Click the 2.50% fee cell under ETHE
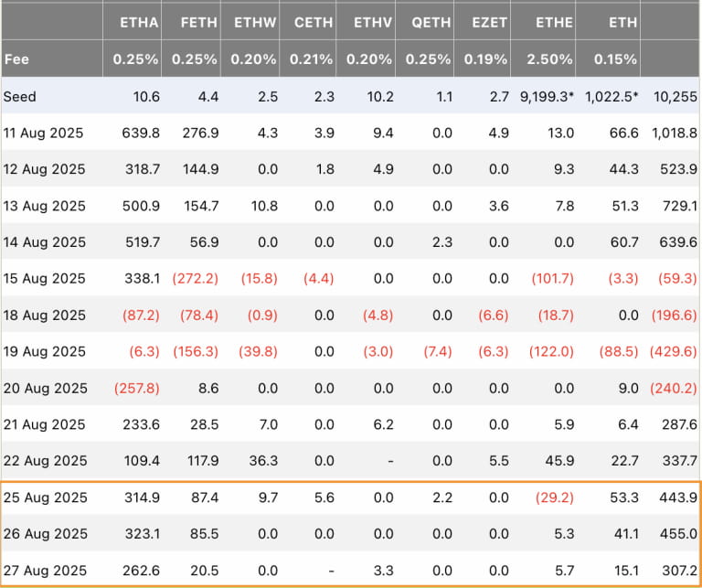 [549, 59]
